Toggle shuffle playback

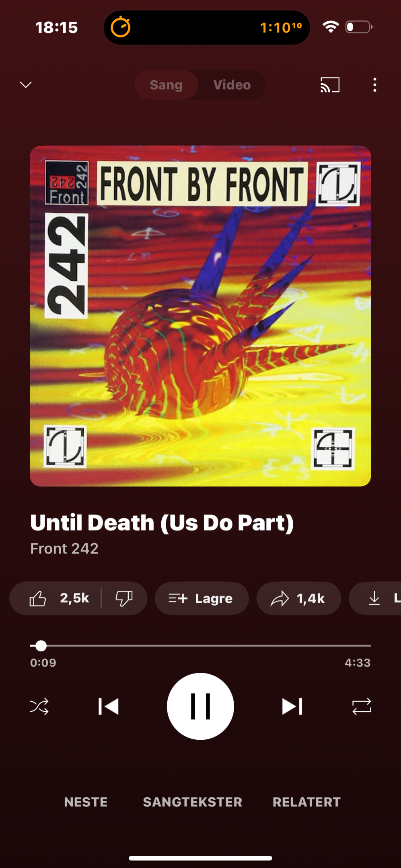click(39, 706)
